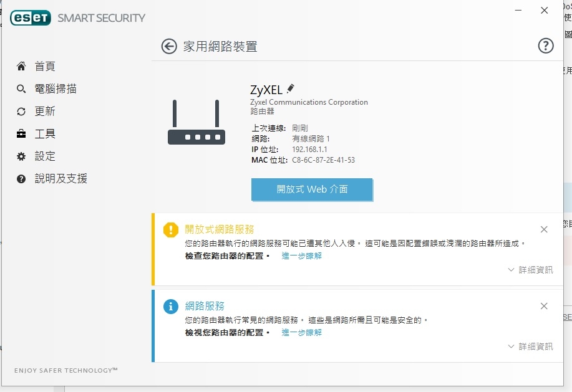Select the 設定 menu label
Viewport: 572px width, 392px height.
(x=45, y=156)
